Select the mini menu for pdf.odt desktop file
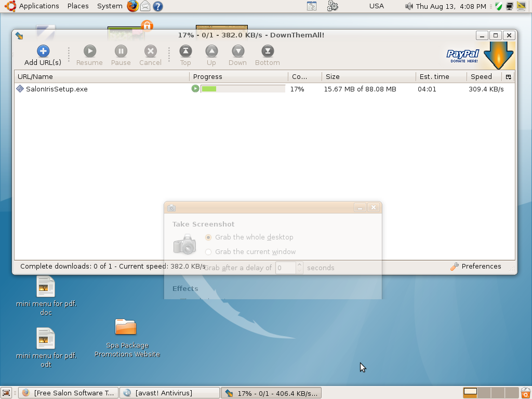This screenshot has height=399, width=532. point(46,348)
